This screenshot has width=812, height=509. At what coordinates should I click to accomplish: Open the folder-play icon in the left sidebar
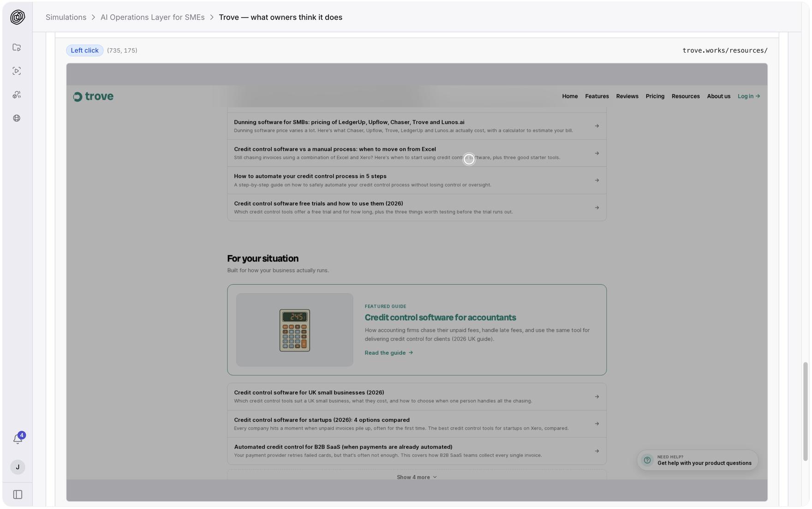(x=17, y=48)
